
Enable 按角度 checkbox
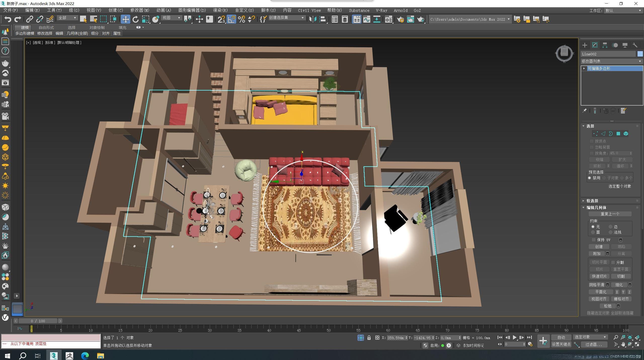click(x=592, y=153)
